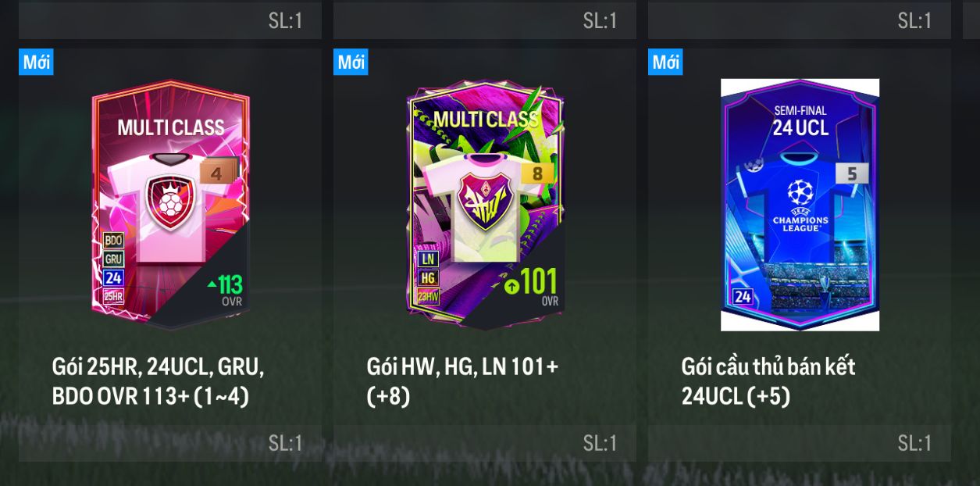This screenshot has width=980, height=486.
Task: Click the GRU class badge icon
Action: point(113,259)
